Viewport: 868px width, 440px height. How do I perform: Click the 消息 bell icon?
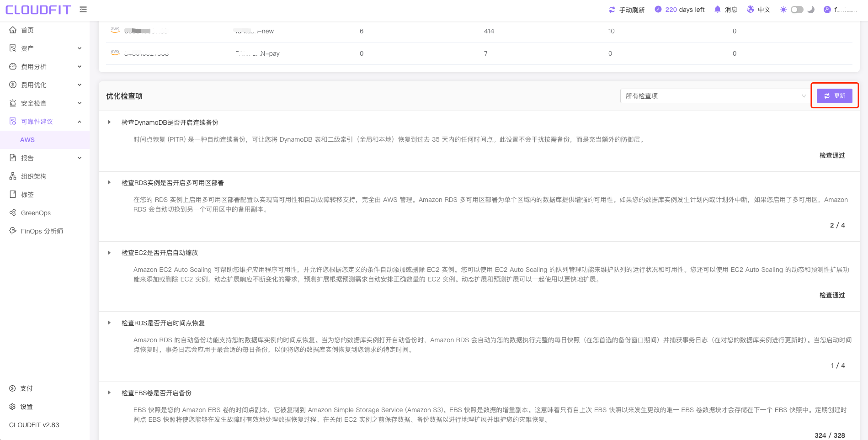718,9
